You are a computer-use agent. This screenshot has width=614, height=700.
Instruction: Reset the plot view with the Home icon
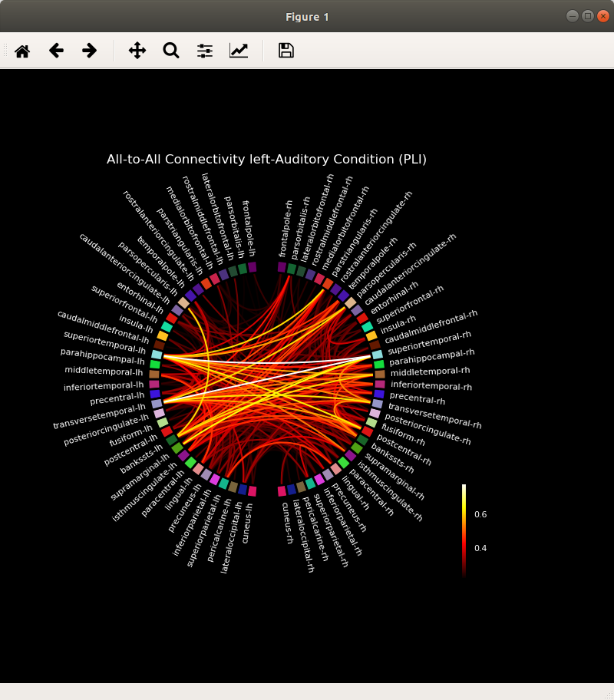22,50
